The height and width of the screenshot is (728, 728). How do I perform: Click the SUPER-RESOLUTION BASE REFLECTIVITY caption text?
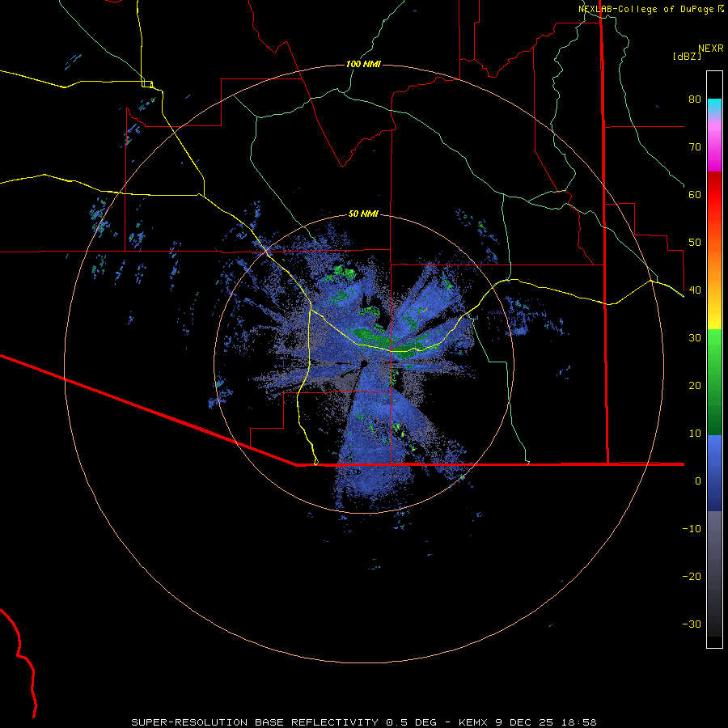(255, 722)
